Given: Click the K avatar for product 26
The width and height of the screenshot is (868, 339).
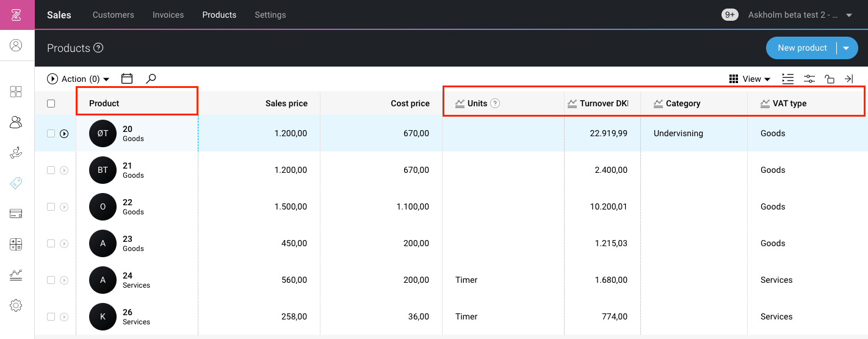Looking at the screenshot, I should coord(103,316).
